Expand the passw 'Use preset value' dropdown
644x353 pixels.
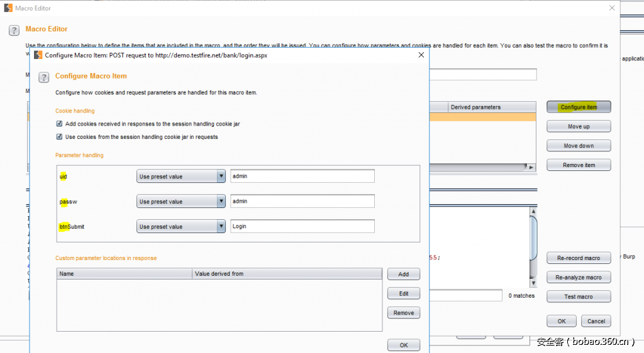pos(180,202)
